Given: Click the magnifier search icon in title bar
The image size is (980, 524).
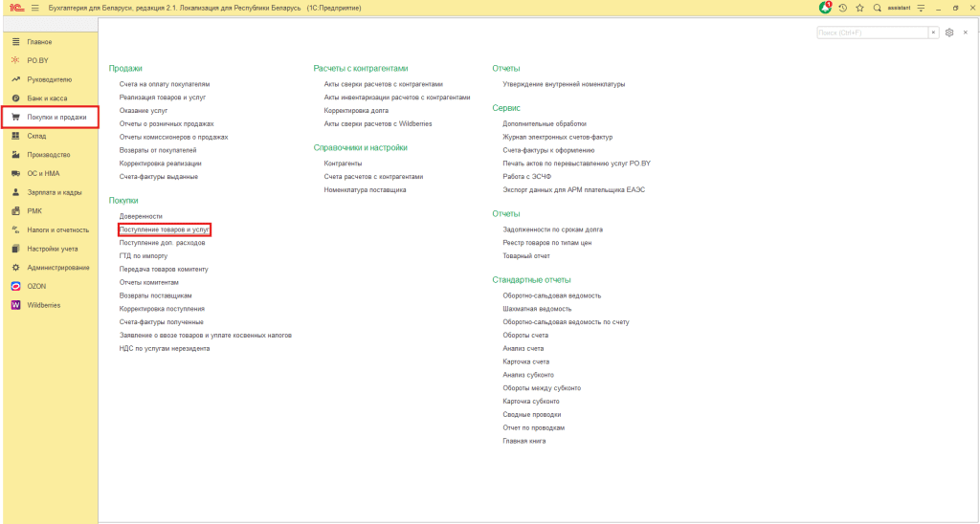Looking at the screenshot, I should point(877,8).
